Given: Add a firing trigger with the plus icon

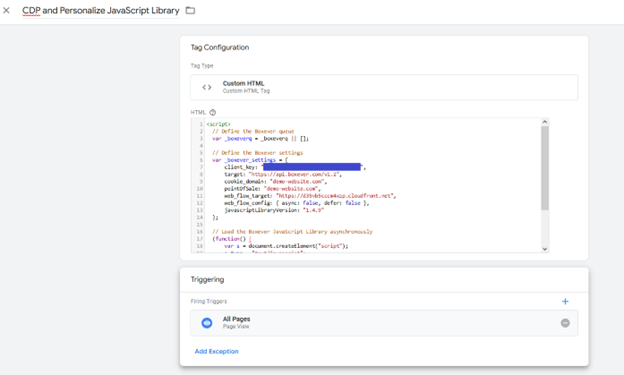Looking at the screenshot, I should [x=565, y=301].
